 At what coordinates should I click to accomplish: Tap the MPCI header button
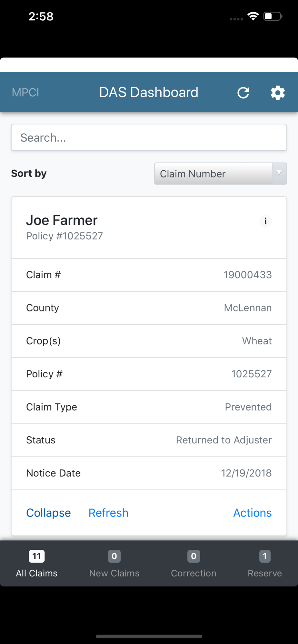point(25,92)
